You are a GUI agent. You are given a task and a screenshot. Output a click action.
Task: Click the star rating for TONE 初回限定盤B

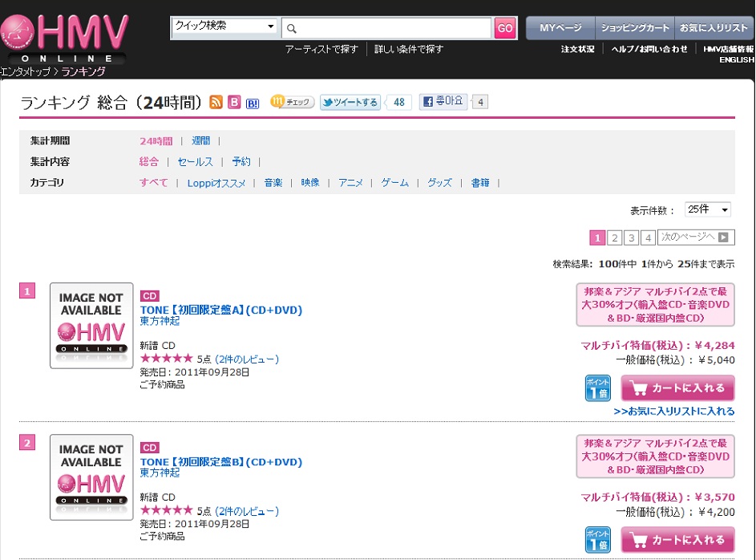click(x=166, y=510)
